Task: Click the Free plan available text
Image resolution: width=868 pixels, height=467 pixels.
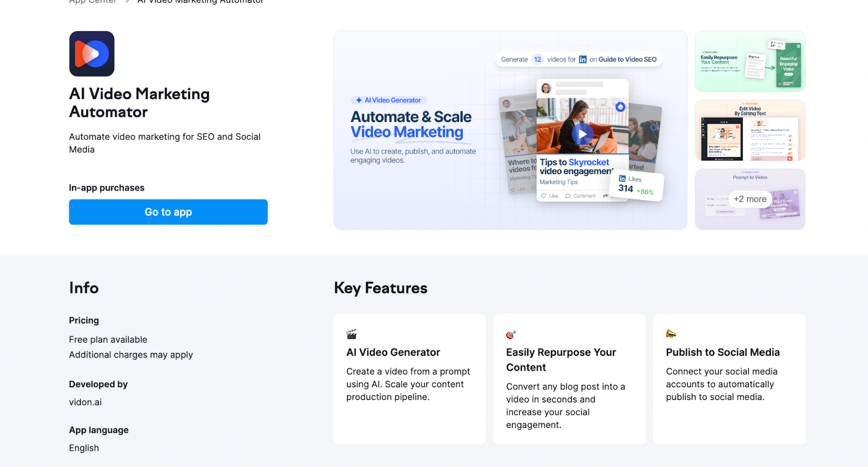Action: [108, 340]
